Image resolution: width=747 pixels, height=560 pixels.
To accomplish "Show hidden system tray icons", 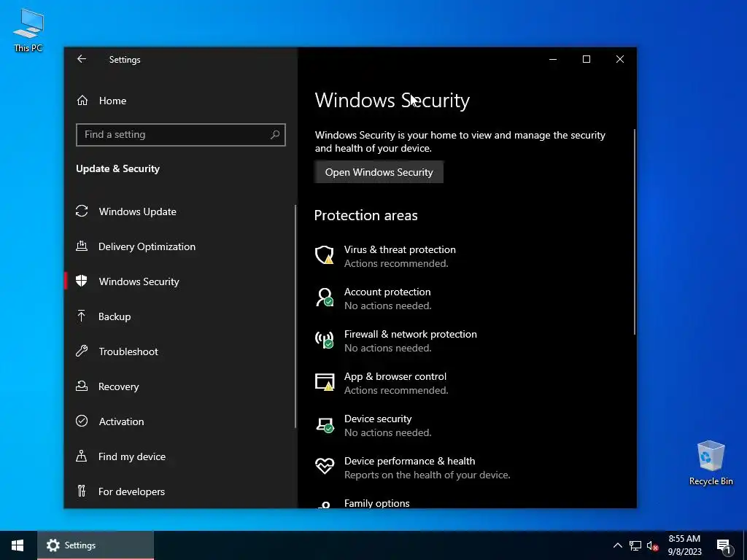I will click(617, 545).
